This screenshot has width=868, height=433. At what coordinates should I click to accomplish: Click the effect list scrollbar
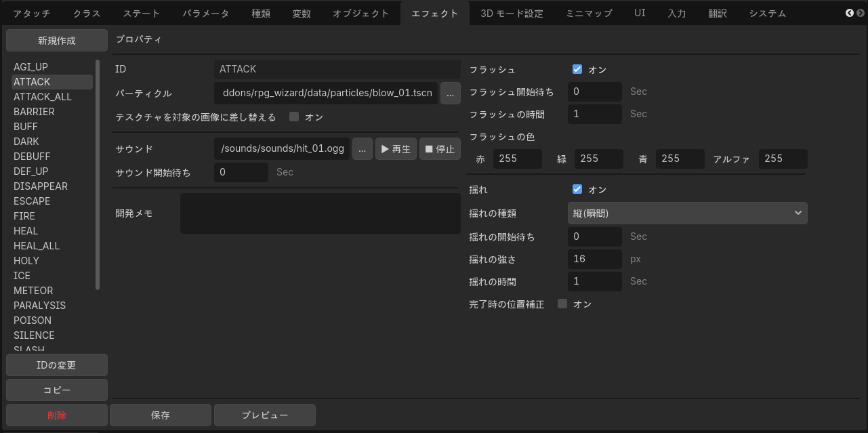click(x=98, y=175)
